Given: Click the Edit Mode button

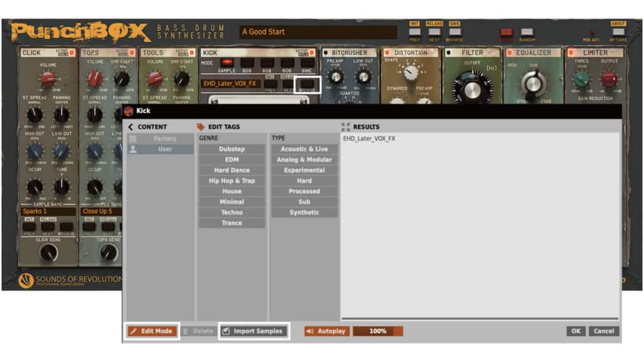Looking at the screenshot, I should [151, 331].
